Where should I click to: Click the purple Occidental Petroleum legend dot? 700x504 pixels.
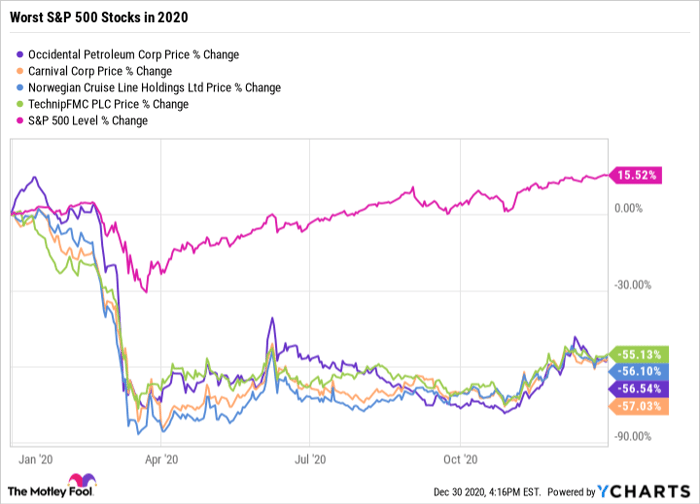(x=22, y=54)
